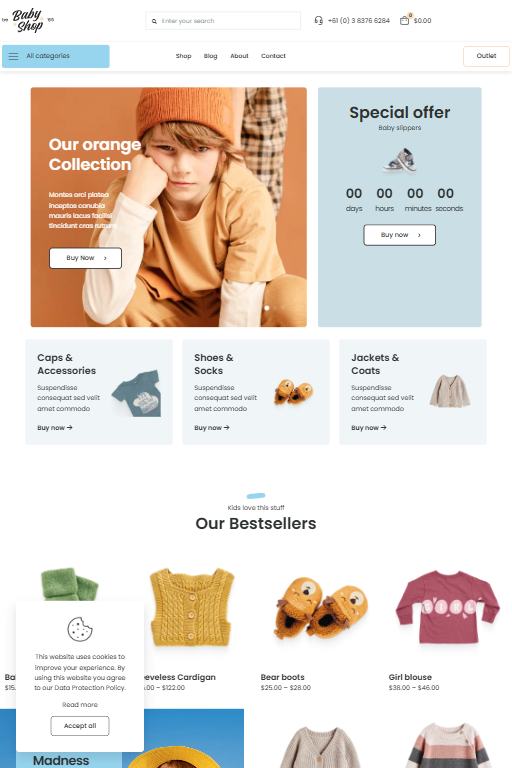
Task: Open Read more in the cookie notice
Action: pos(80,704)
